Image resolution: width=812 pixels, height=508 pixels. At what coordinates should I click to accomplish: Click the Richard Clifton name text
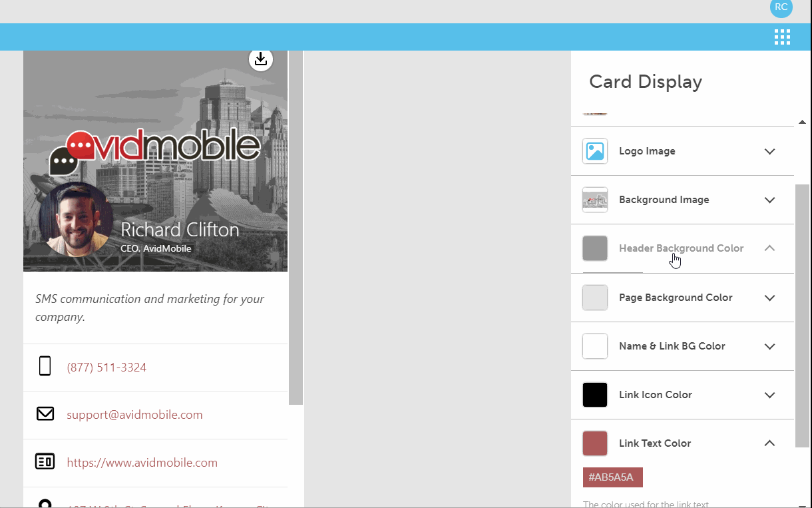[180, 230]
